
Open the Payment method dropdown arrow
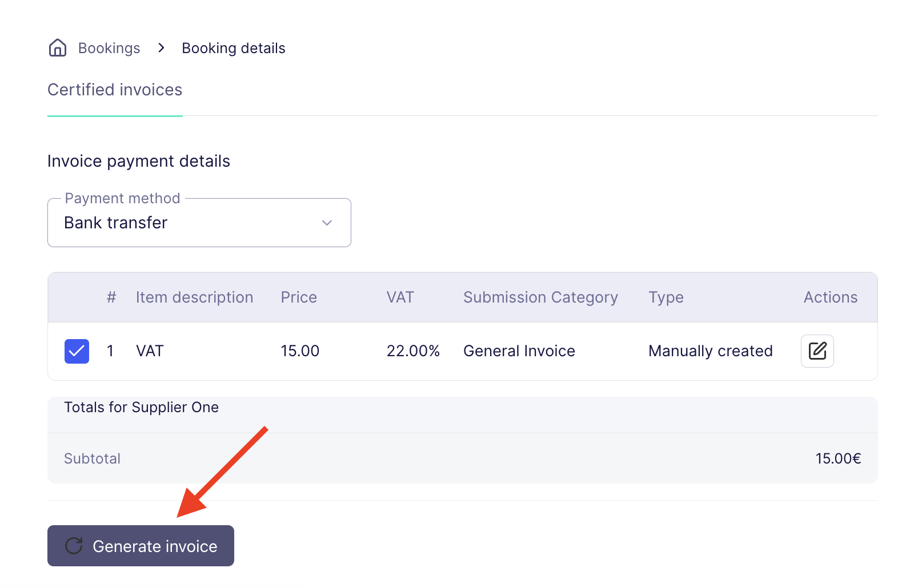327,223
